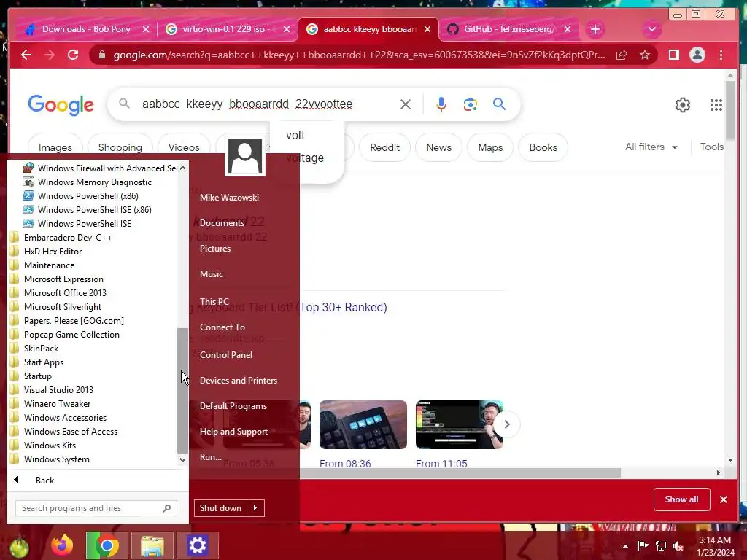Show hidden tray icons arrow
Viewport: 747px width, 560px height.
(625, 546)
